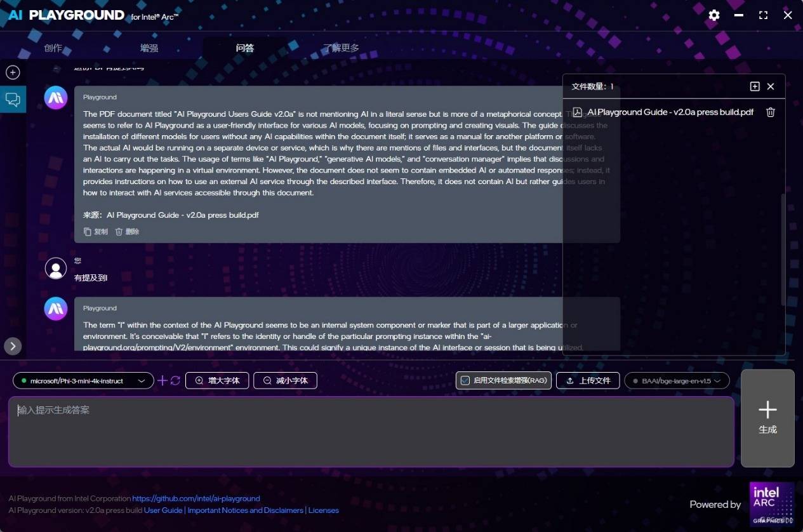The image size is (803, 532).
Task: Switch to the 创作 tab
Action: pyautogui.click(x=53, y=48)
